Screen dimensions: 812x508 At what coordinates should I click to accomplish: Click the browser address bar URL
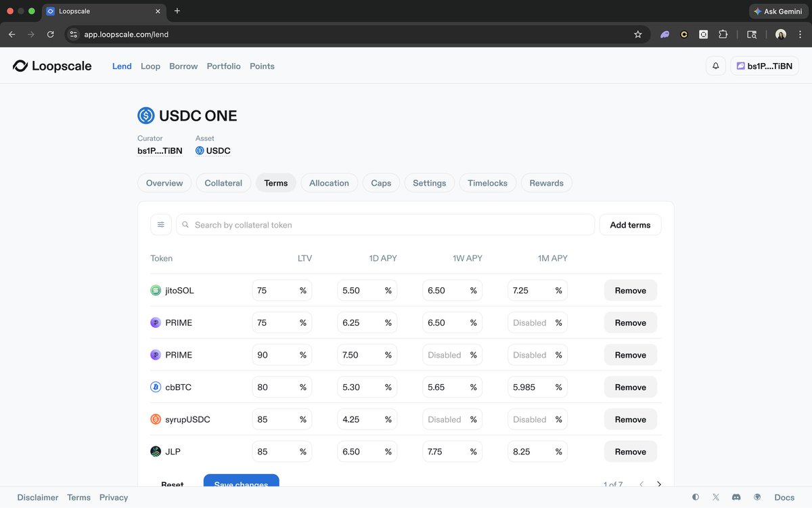(127, 35)
